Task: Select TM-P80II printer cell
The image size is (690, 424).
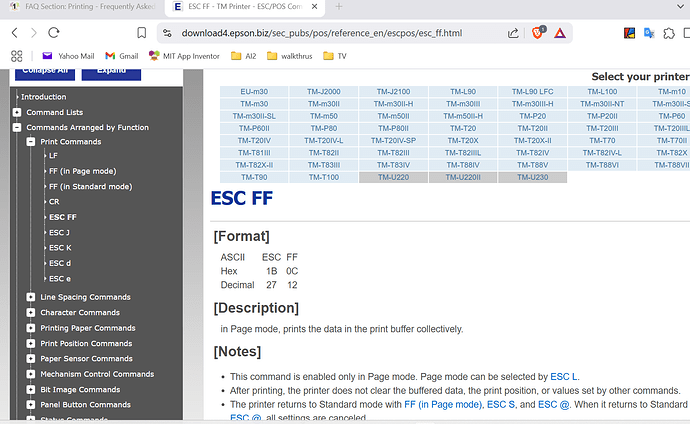Action: tap(393, 128)
